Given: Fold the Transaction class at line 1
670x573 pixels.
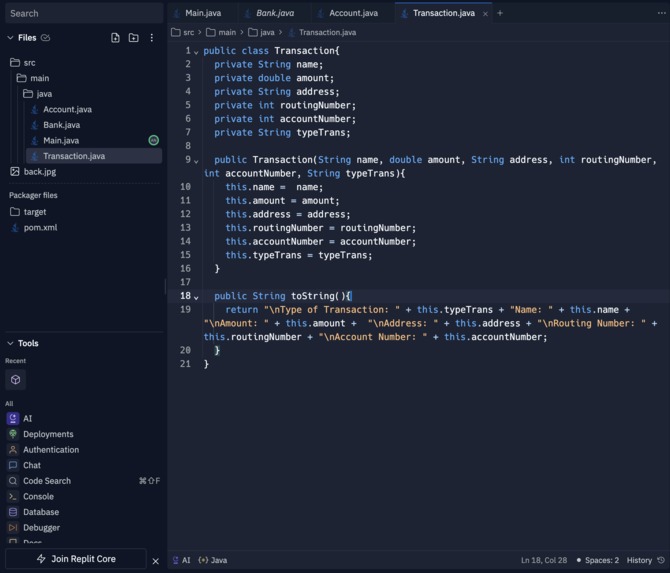Looking at the screenshot, I should [196, 52].
